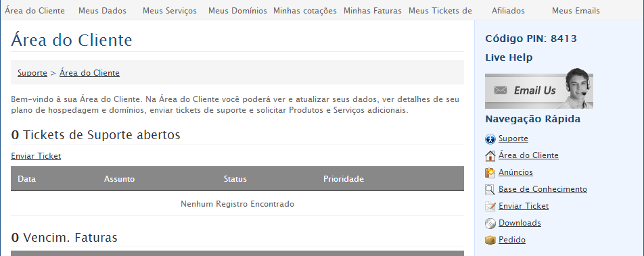
Task: Click the Suporte lifebuoy icon in the sidebar
Action: tap(490, 139)
